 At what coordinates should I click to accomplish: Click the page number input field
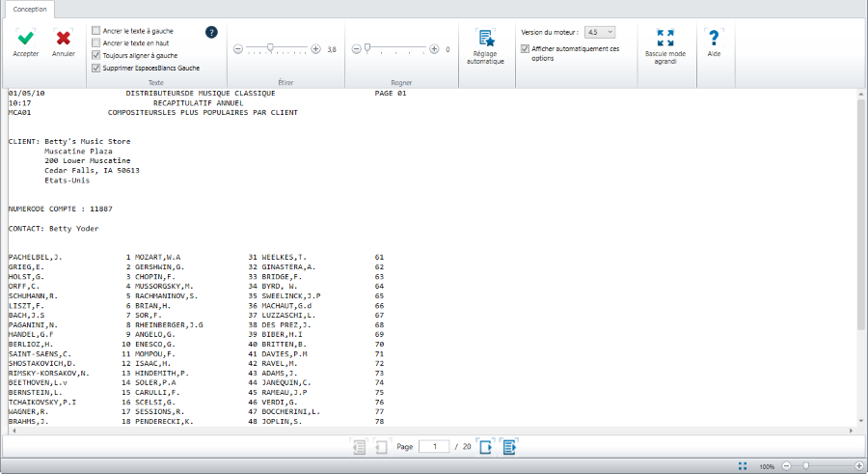pyautogui.click(x=434, y=447)
